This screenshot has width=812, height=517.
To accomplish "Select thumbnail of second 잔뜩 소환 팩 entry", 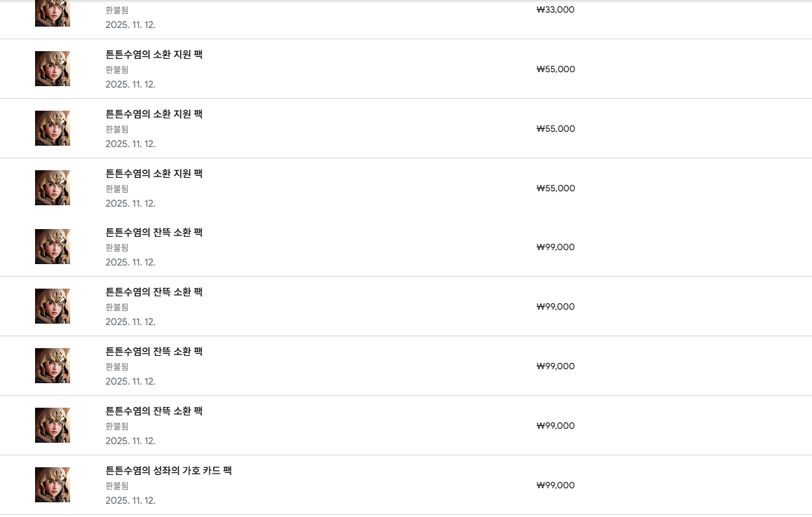I will pyautogui.click(x=53, y=306).
